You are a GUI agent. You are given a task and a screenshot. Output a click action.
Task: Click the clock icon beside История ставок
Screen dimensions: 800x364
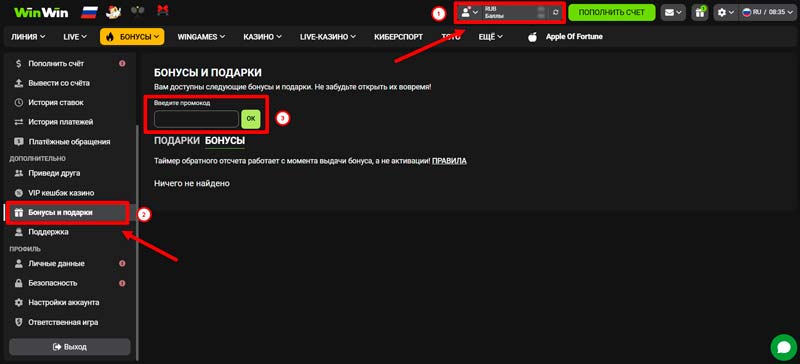coord(19,103)
